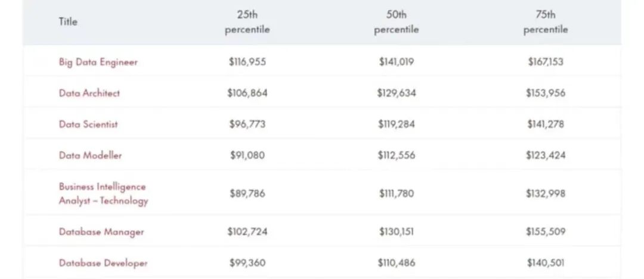Click Data Scientist's $96,773 value
This screenshot has width=644, height=279.
click(x=247, y=124)
